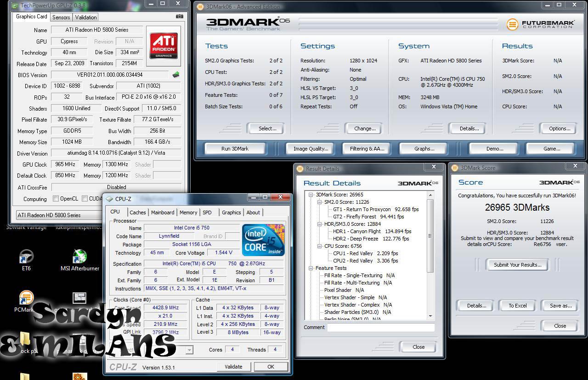Click the 3DMark06 logo in main window
Image resolution: width=588 pixels, height=380 pixels.
[249, 24]
